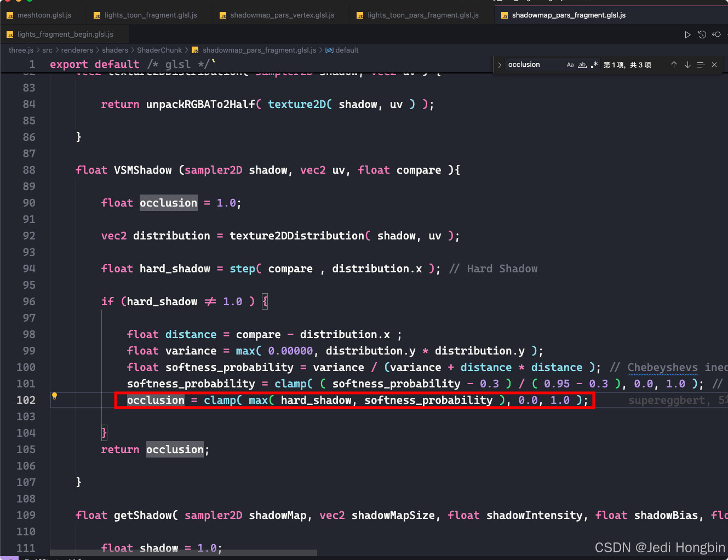Jump to previous find match arrow
The image size is (728, 560).
point(674,65)
